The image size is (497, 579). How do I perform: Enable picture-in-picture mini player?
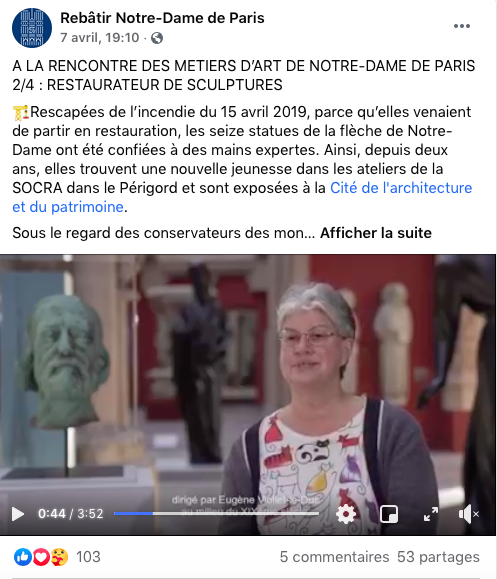coord(389,514)
